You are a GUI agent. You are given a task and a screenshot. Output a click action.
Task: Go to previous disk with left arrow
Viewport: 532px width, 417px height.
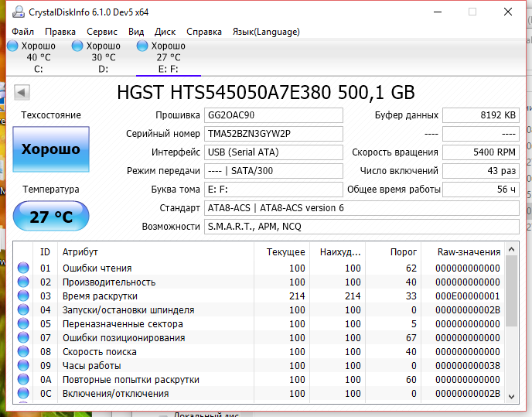pyautogui.click(x=22, y=92)
